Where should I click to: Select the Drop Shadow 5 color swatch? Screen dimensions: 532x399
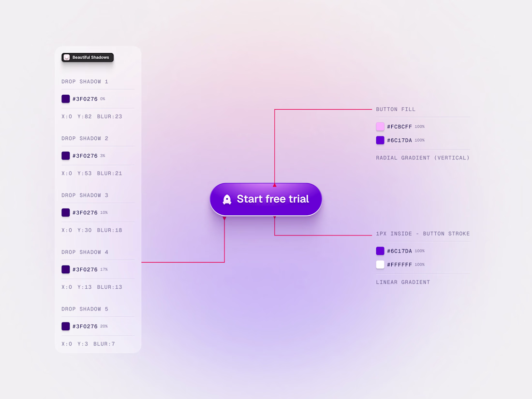point(65,326)
